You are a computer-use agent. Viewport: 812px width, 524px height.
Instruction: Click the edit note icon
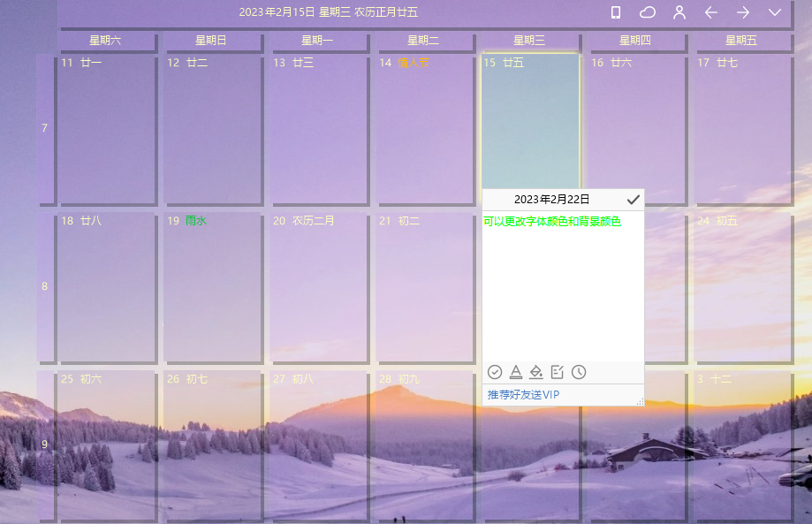pos(558,372)
